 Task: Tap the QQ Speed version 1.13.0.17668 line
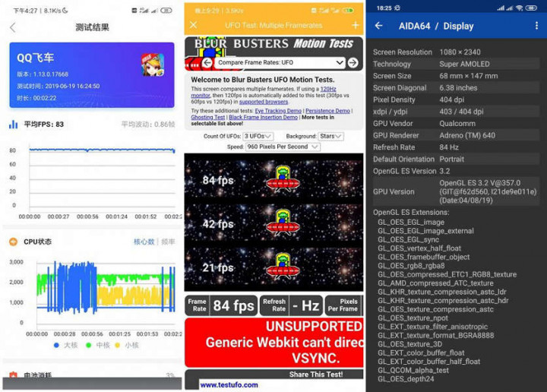(x=43, y=74)
